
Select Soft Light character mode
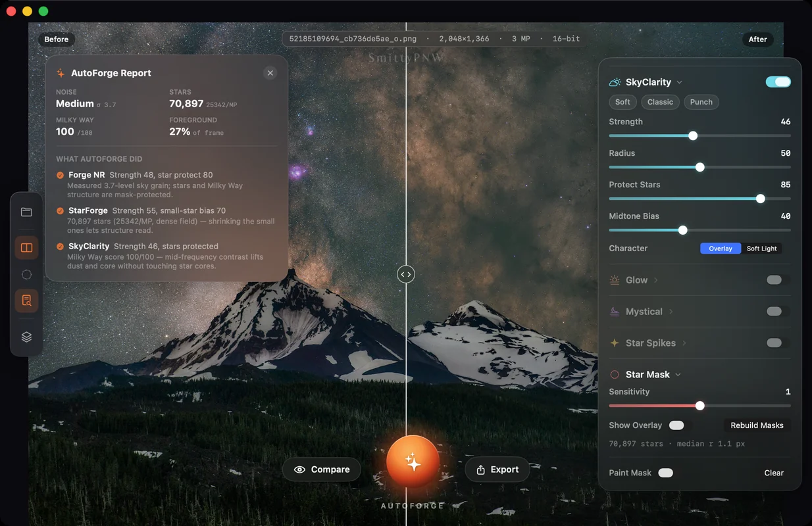761,249
